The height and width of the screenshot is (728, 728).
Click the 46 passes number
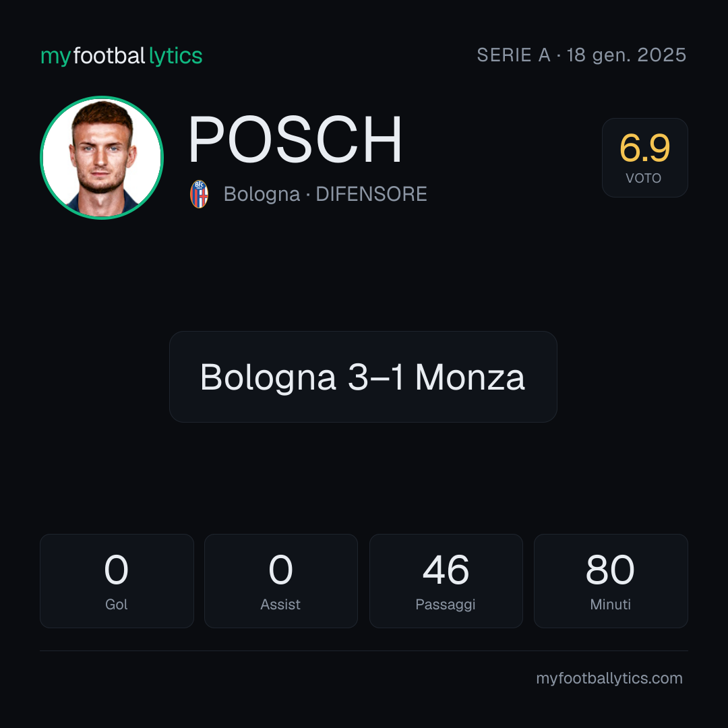point(446,570)
